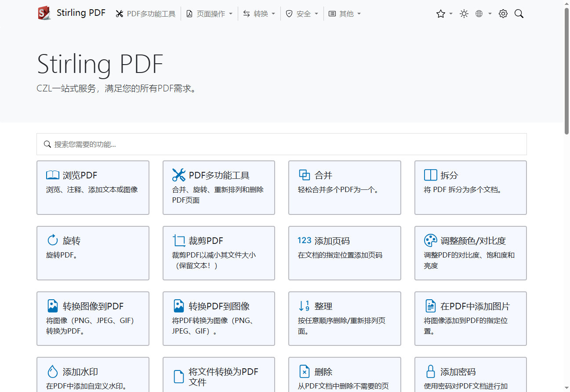
Task: Open the 调整颜色/对比度 card title
Action: pos(473,241)
